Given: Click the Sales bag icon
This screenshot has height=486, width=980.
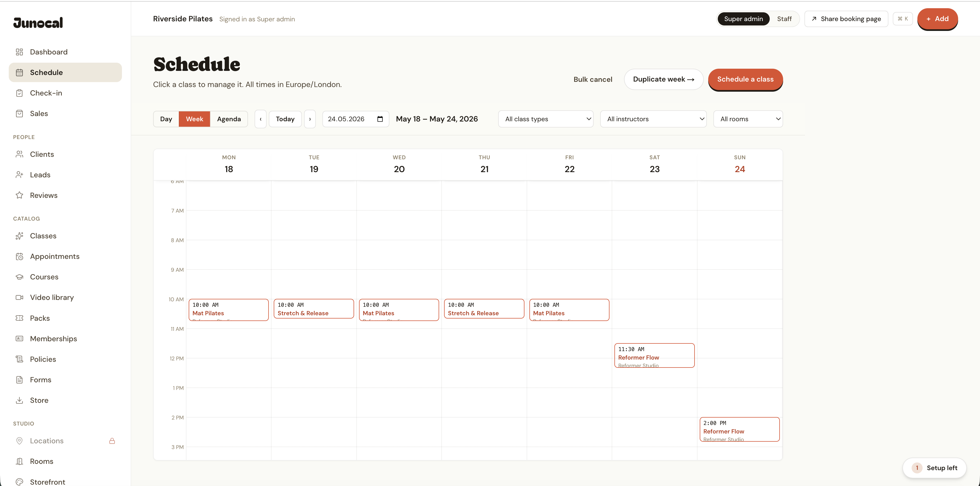Looking at the screenshot, I should (19, 113).
